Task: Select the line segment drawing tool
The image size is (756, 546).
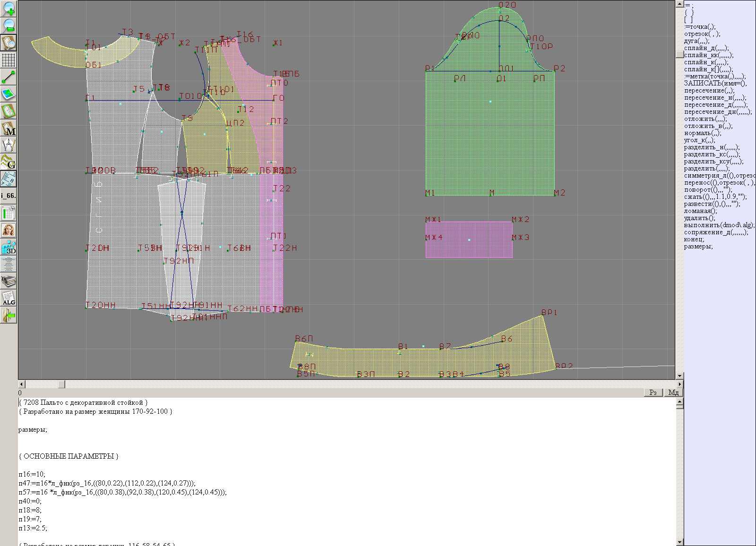Action: [x=9, y=77]
